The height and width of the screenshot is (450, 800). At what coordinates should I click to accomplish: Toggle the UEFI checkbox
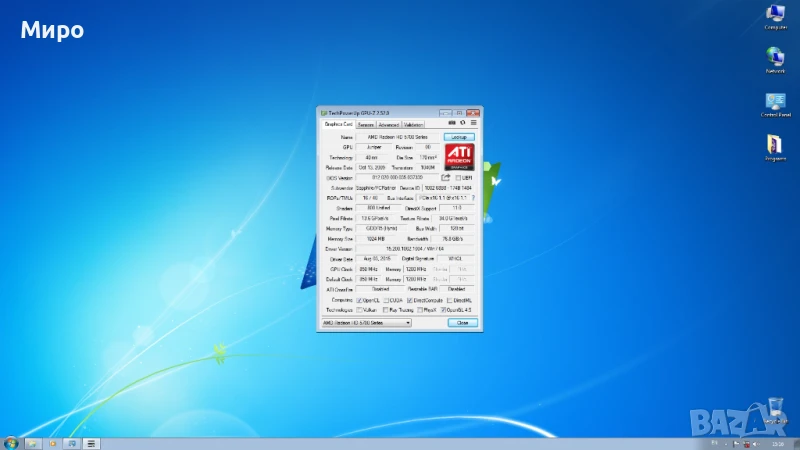pyautogui.click(x=458, y=177)
